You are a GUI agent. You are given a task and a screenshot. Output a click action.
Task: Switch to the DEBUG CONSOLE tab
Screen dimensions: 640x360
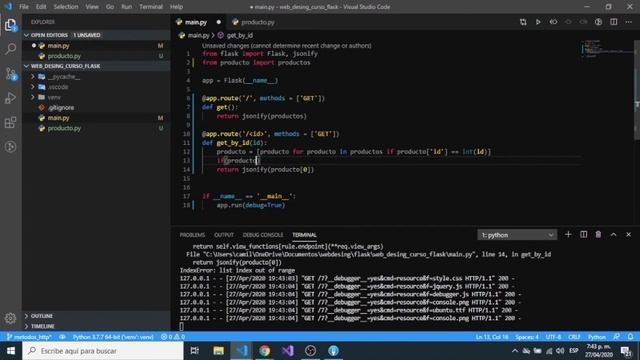click(x=262, y=235)
